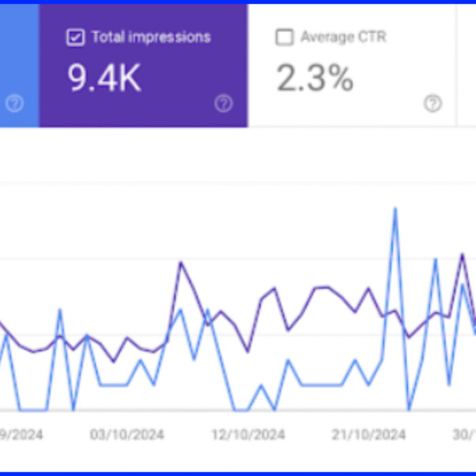
Task: Click the 9.4K impressions value
Action: click(x=104, y=79)
